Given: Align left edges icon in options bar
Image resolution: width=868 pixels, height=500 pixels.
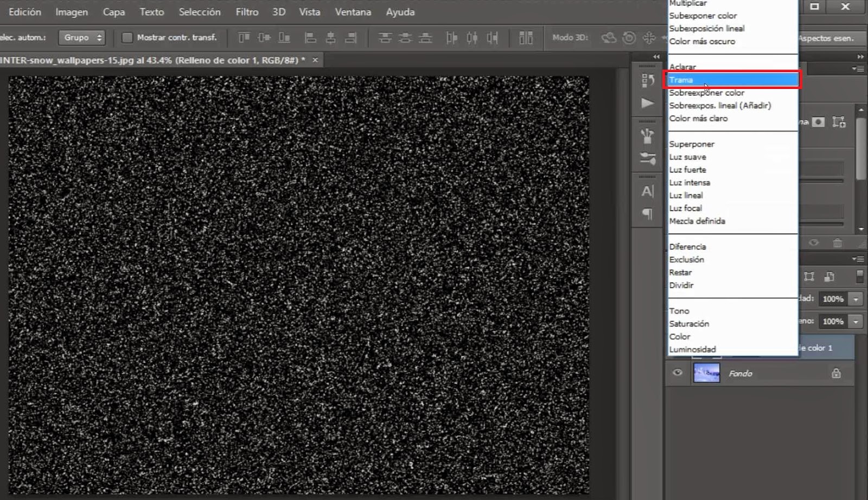Looking at the screenshot, I should [x=310, y=37].
